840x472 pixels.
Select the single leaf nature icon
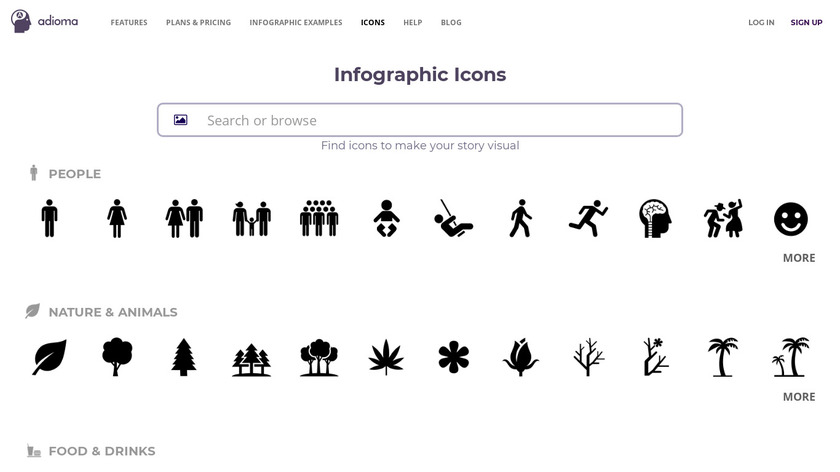tap(49, 357)
